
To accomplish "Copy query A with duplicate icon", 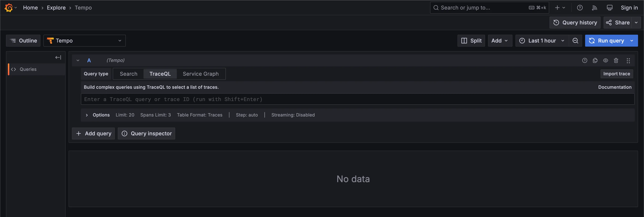I will [595, 60].
